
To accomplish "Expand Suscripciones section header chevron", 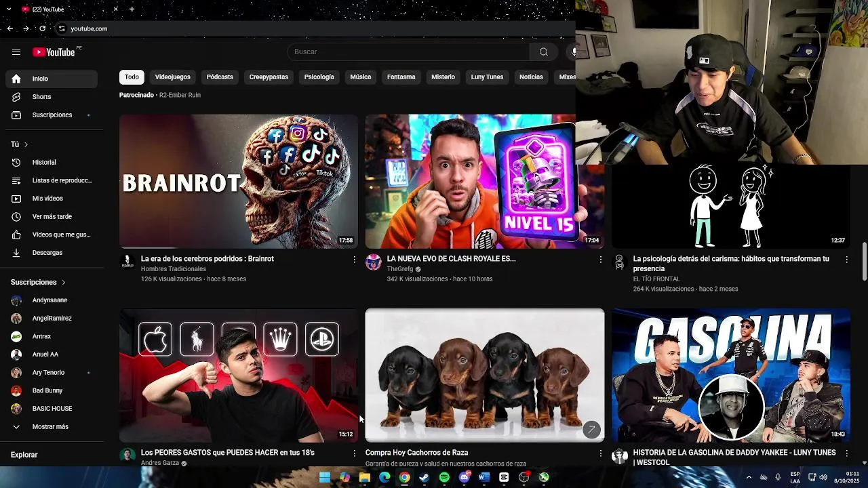I will point(64,282).
